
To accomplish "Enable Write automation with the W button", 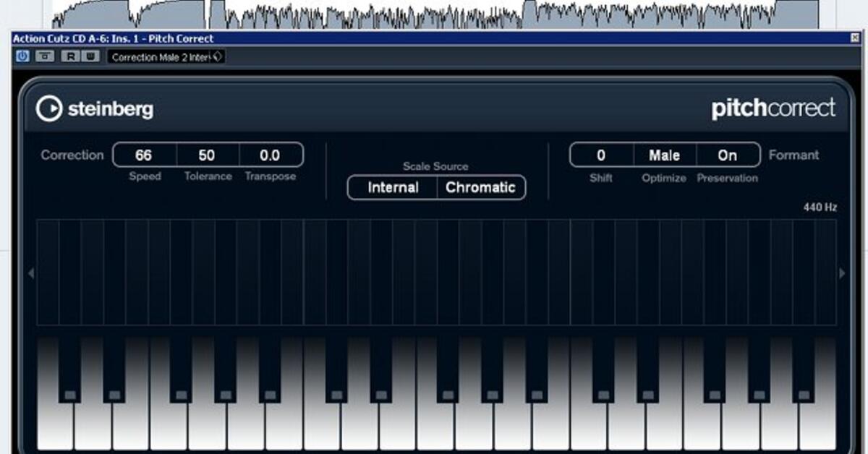I will (x=90, y=56).
